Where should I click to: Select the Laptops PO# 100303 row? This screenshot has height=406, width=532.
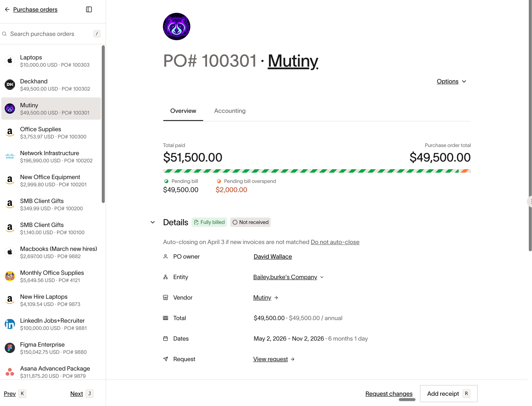click(x=51, y=61)
